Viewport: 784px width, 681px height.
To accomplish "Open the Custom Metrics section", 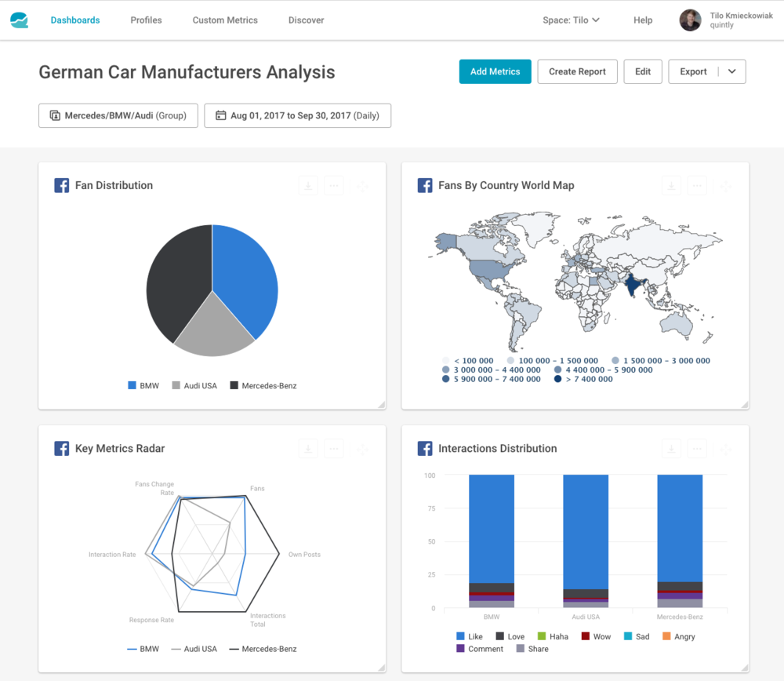I will click(x=225, y=20).
